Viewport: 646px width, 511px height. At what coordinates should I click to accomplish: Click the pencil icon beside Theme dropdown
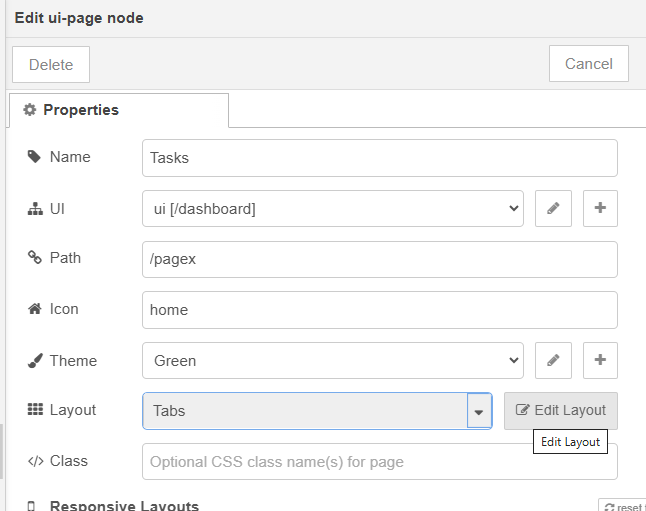tap(553, 360)
